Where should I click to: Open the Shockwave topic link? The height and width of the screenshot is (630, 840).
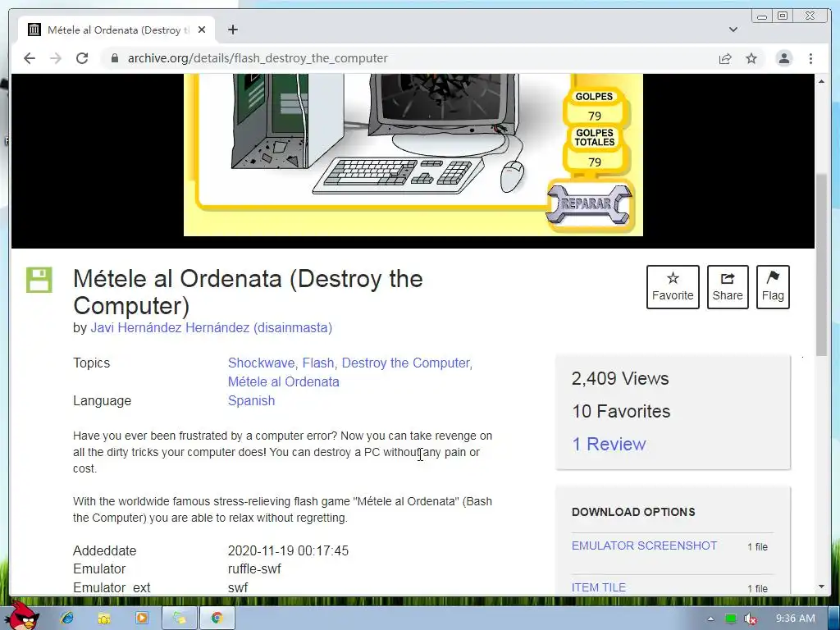pyautogui.click(x=261, y=363)
